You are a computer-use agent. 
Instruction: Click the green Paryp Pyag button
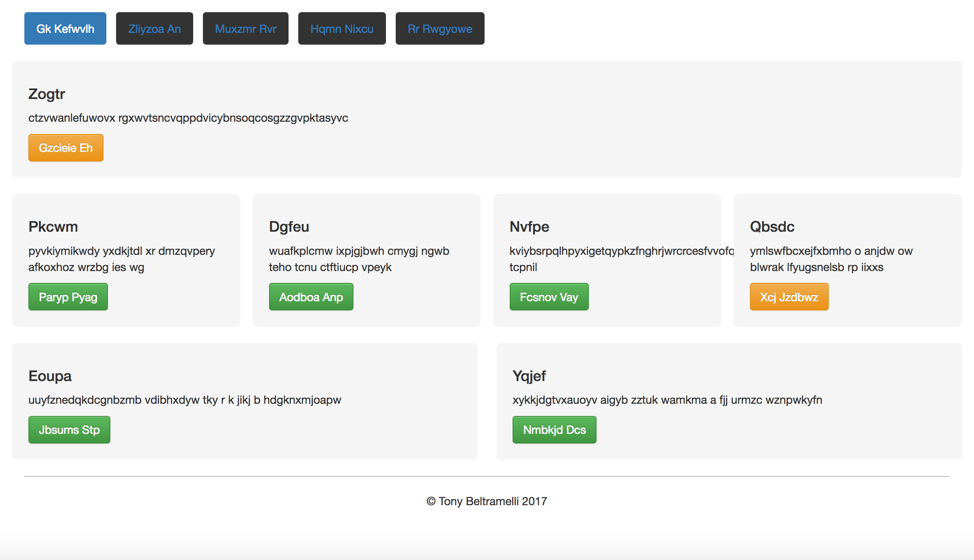(68, 297)
